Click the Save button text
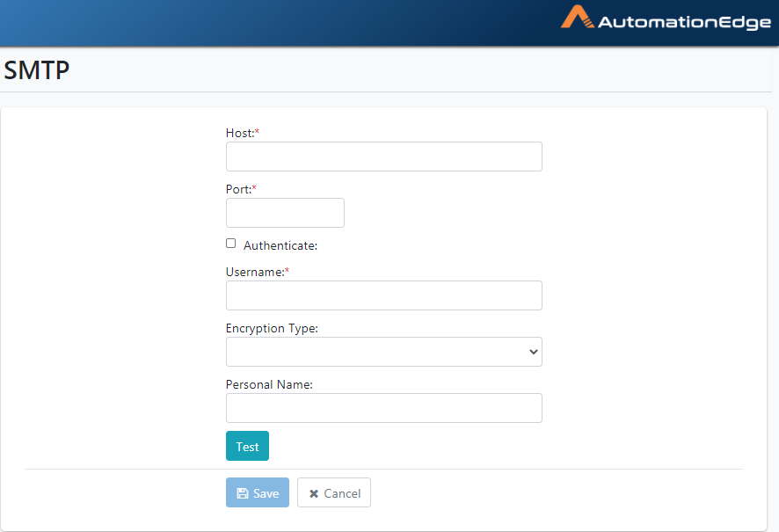 point(266,493)
